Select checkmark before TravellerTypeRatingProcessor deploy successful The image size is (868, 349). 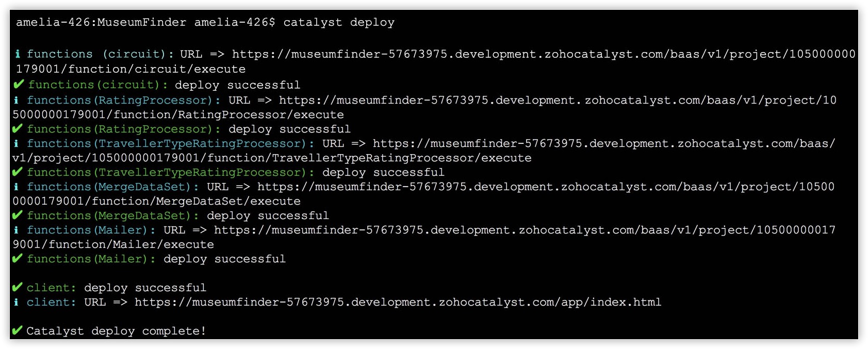tap(18, 172)
